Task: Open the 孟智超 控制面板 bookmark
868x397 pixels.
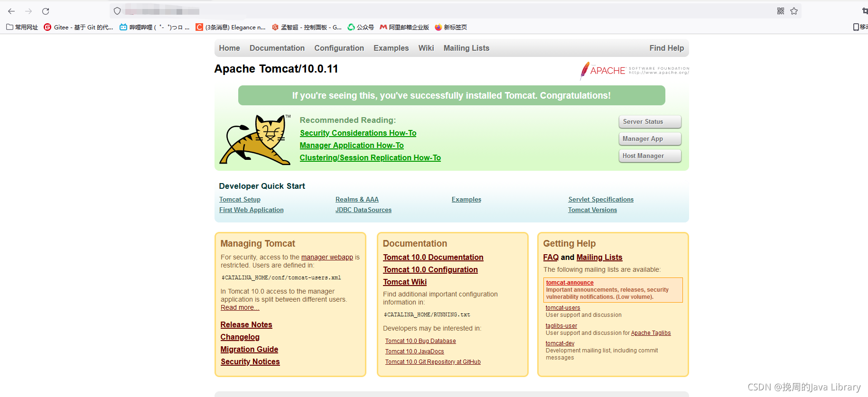Action: [x=307, y=27]
